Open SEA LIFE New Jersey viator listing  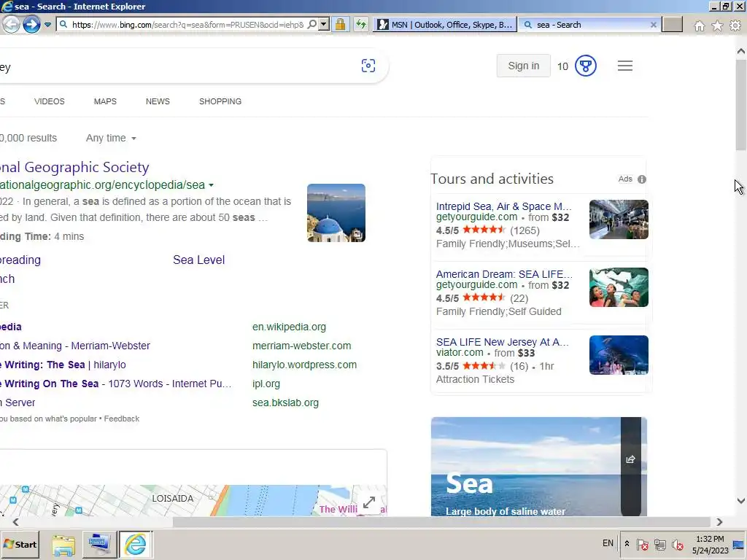[x=502, y=343]
